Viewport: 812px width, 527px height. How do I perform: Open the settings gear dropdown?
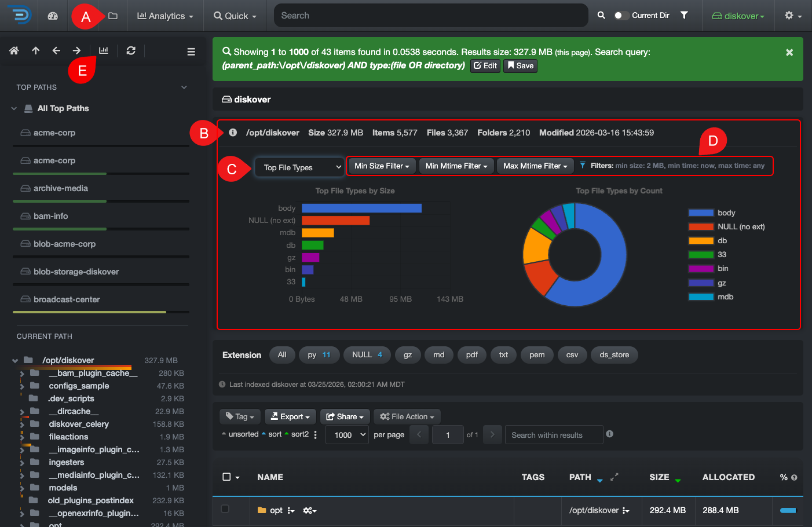(793, 16)
